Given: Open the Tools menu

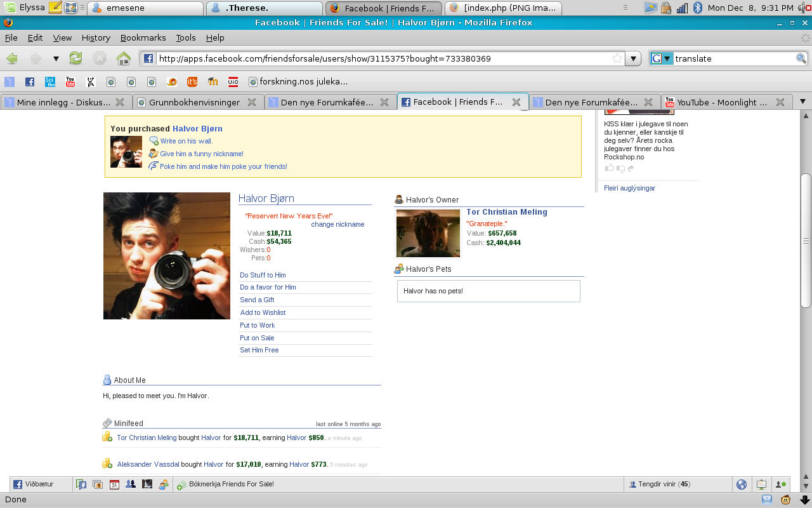Looking at the screenshot, I should click(186, 37).
